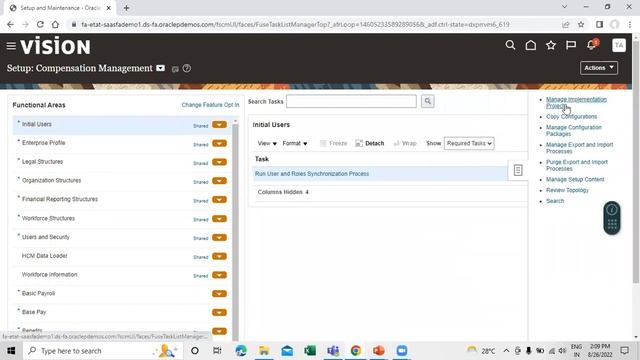640x360 pixels.
Task: Open the View menu
Action: (267, 143)
